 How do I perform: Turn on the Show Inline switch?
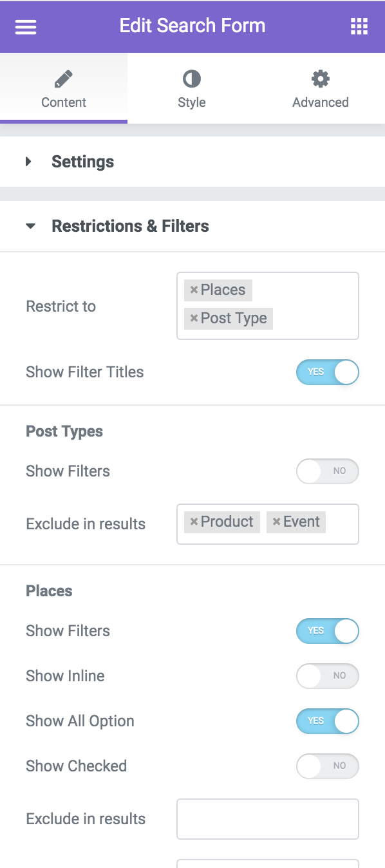327,676
